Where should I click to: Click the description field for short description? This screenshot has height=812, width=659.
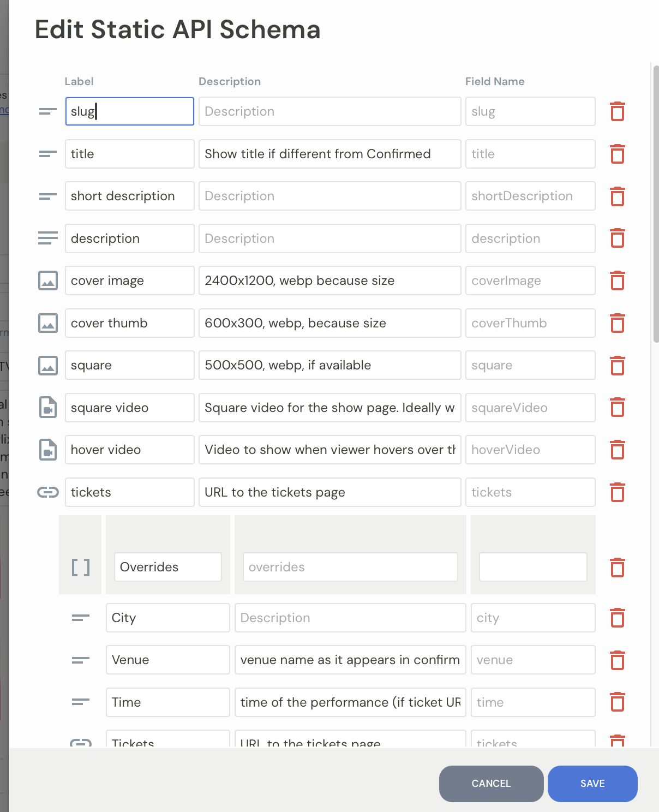click(329, 196)
